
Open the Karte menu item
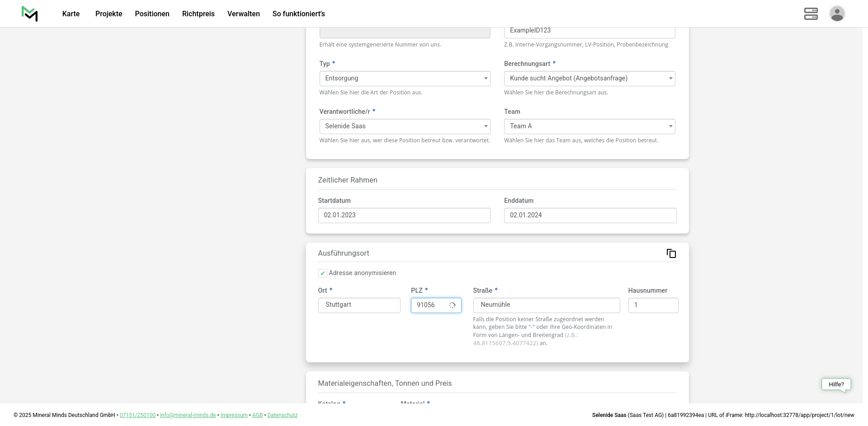[71, 14]
